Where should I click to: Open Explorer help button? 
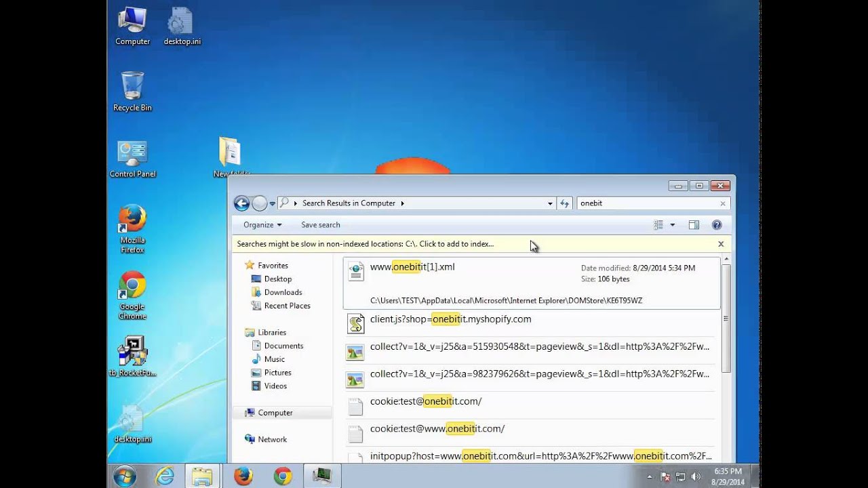pos(717,225)
